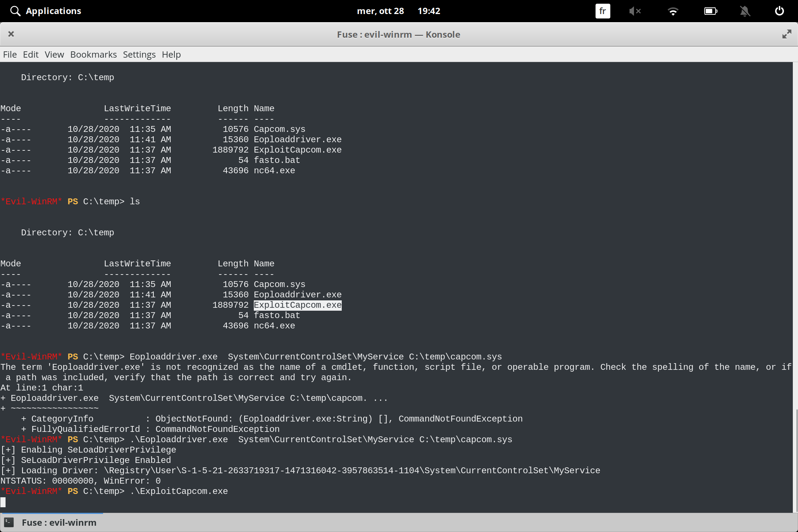798x532 pixels.
Task: Click the Wi-Fi signal icon
Action: 673,11
